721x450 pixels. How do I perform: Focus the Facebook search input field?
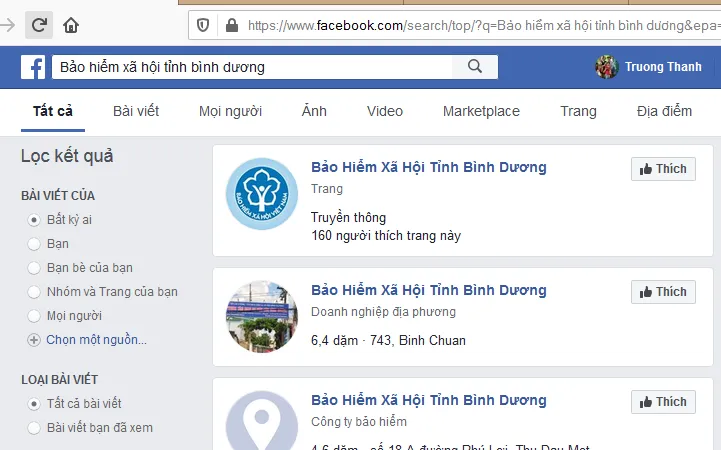[252, 67]
